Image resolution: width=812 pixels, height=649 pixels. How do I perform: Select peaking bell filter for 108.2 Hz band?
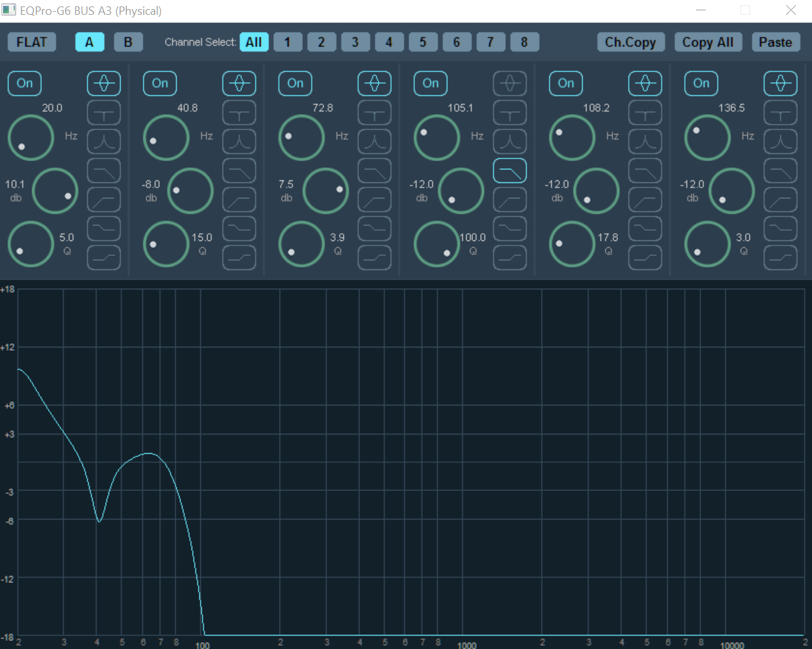(645, 83)
